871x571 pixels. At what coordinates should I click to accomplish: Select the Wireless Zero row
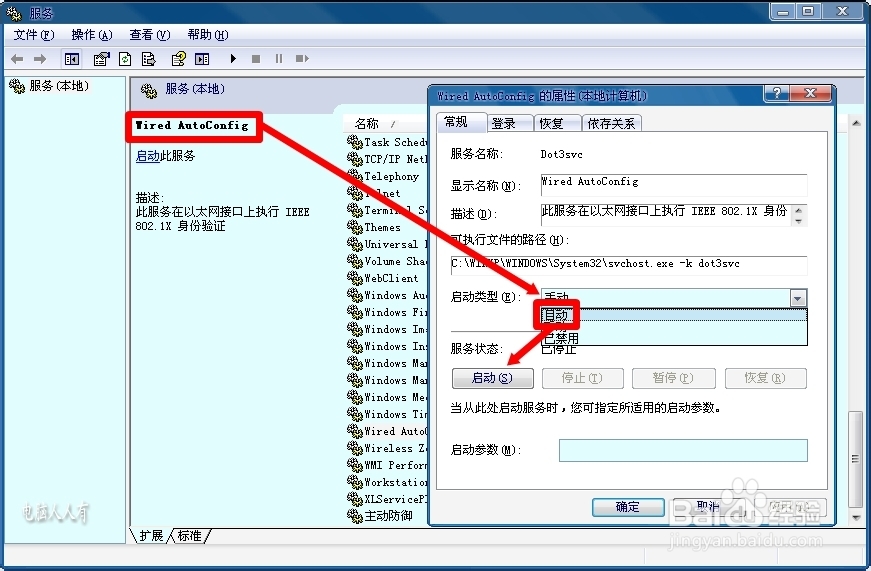pyautogui.click(x=388, y=448)
